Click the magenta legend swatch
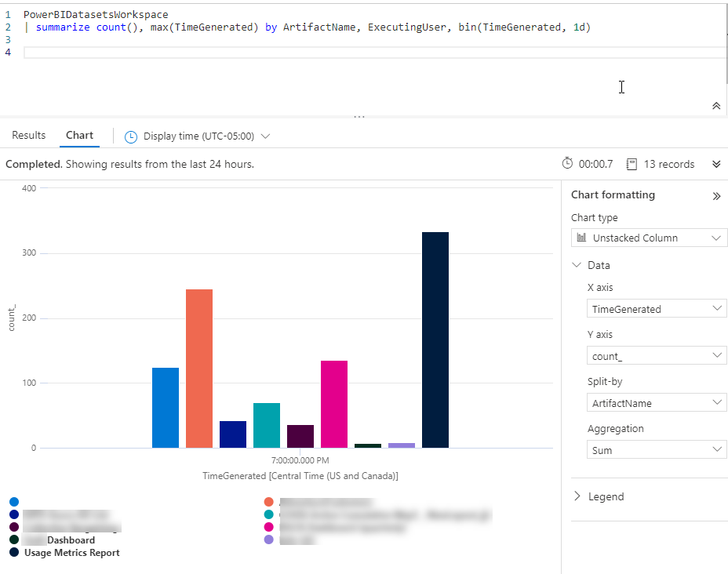The width and height of the screenshot is (728, 574). [268, 527]
